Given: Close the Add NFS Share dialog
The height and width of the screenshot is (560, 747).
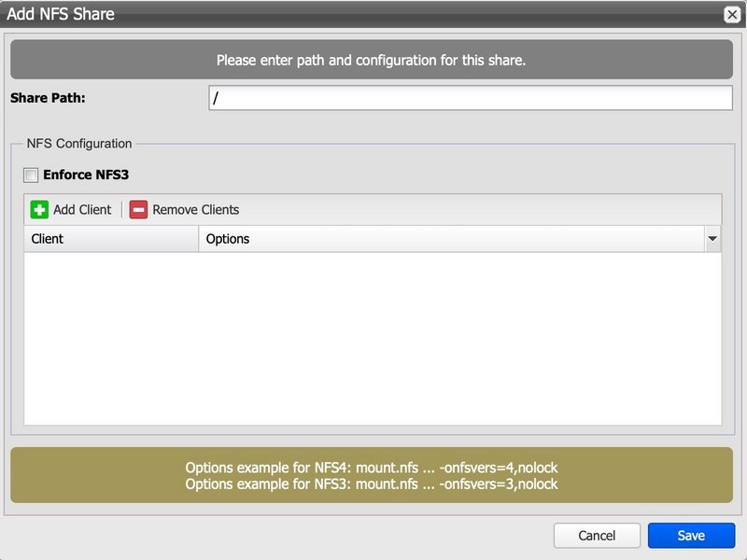Looking at the screenshot, I should [x=731, y=14].
